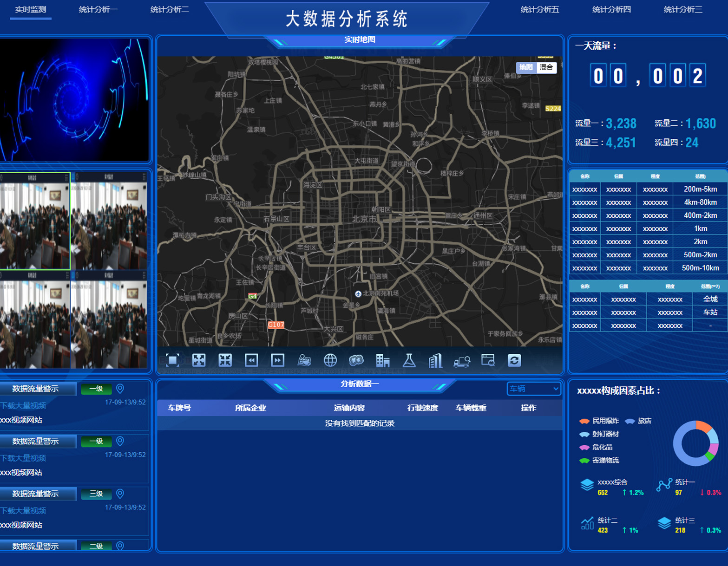Click the xxxxx综合 layers icon

pyautogui.click(x=587, y=485)
